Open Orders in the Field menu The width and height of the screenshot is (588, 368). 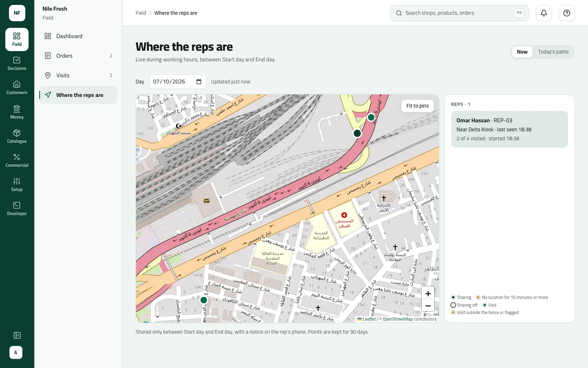78,56
